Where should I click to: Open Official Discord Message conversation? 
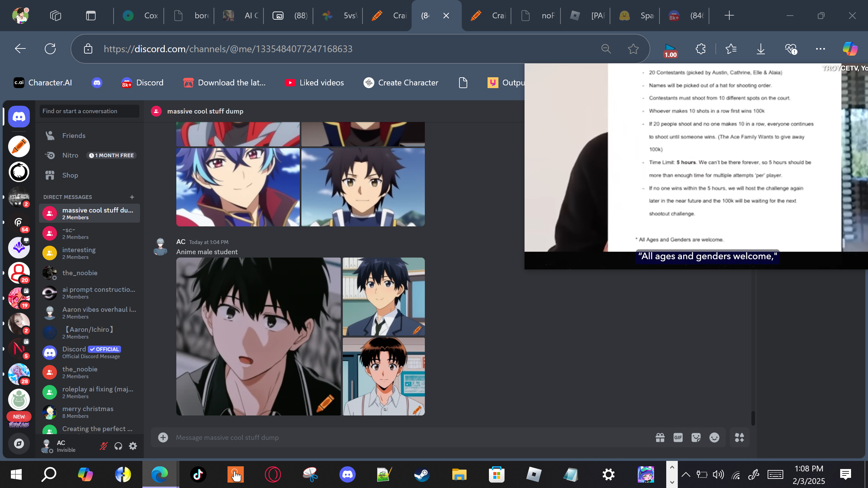click(90, 352)
